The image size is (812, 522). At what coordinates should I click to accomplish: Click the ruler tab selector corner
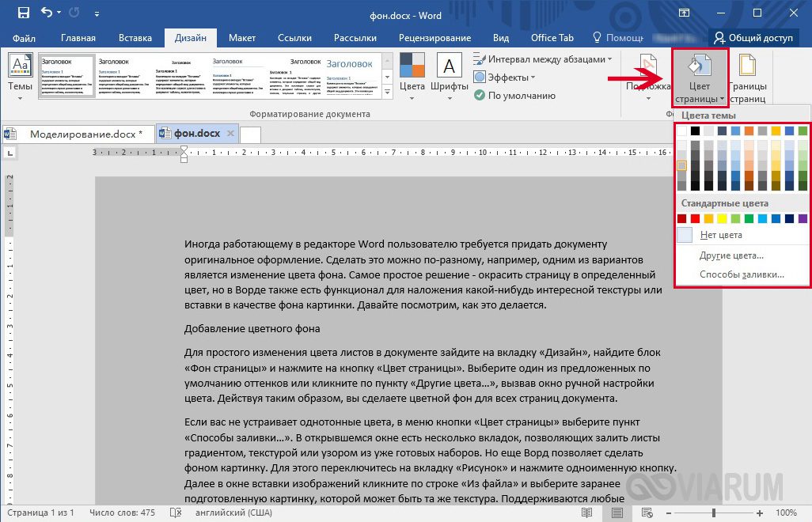click(10, 153)
